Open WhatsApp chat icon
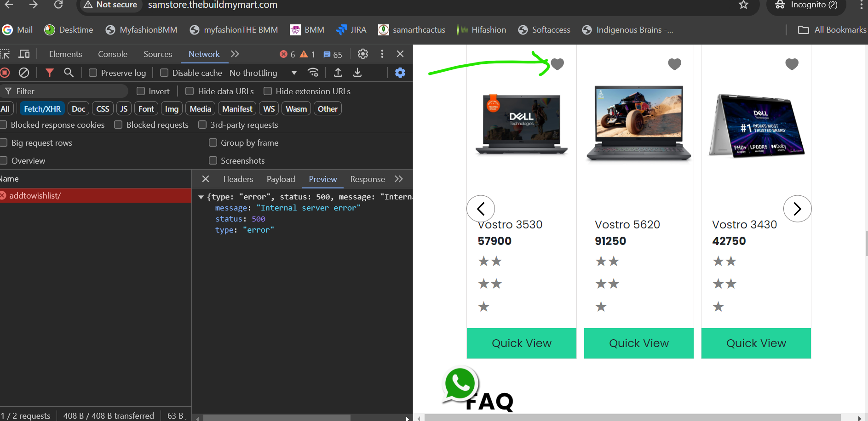Viewport: 868px width, 421px height. click(460, 384)
